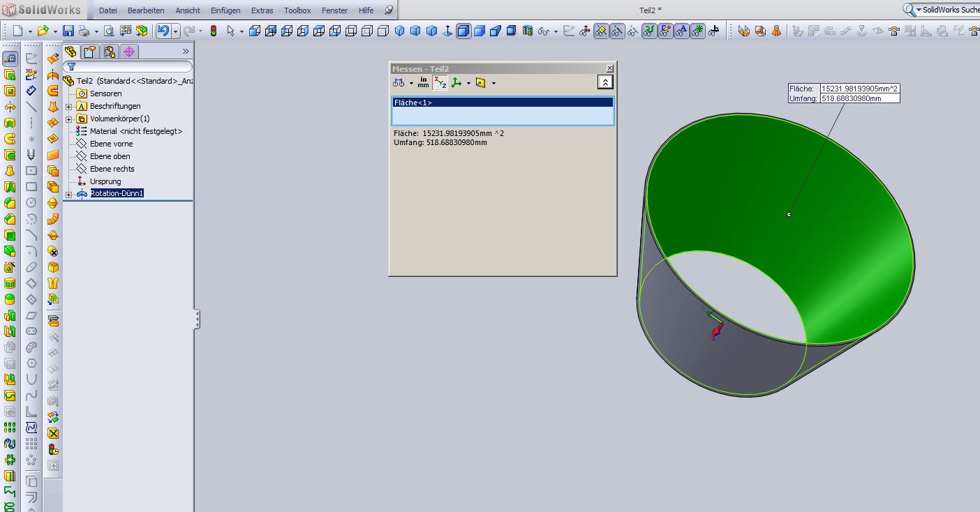
Task: Toggle XYZ measurement display in Messen dialog
Action: (440, 83)
